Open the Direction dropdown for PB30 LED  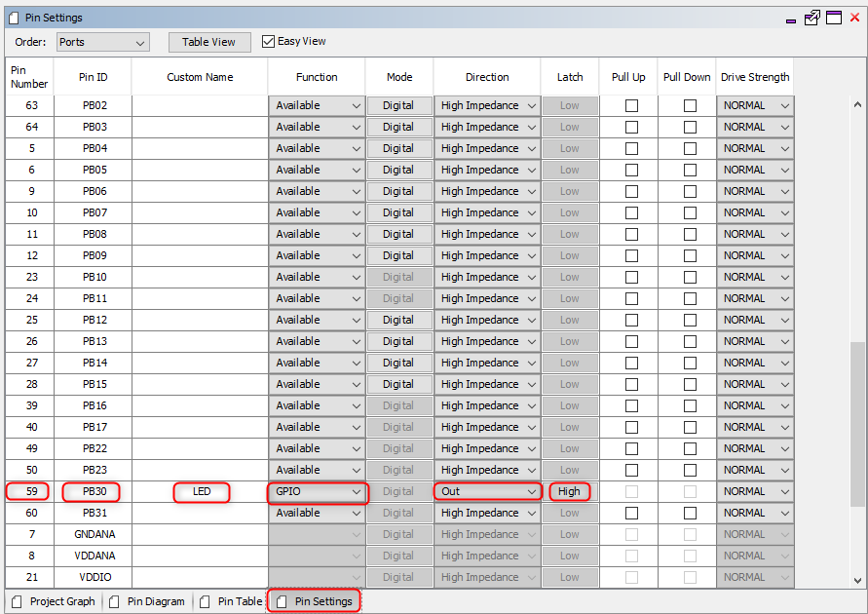coord(487,491)
